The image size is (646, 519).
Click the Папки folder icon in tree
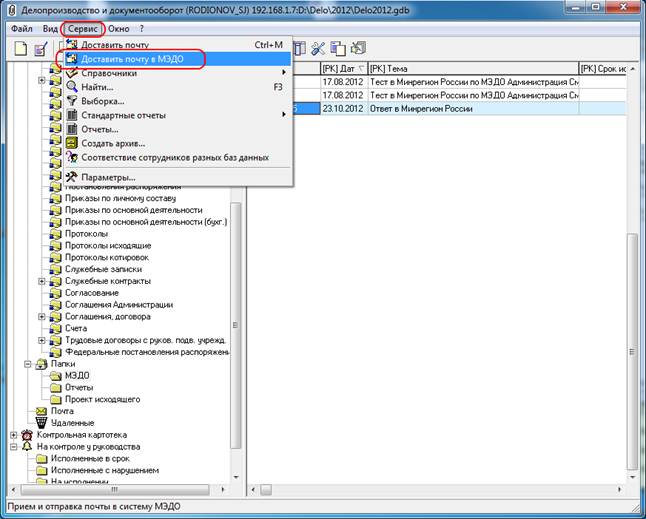[41, 364]
